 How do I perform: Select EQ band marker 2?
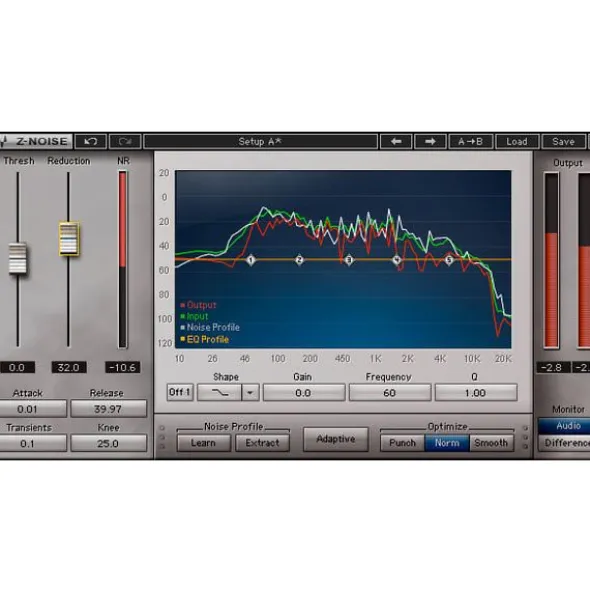pyautogui.click(x=299, y=260)
